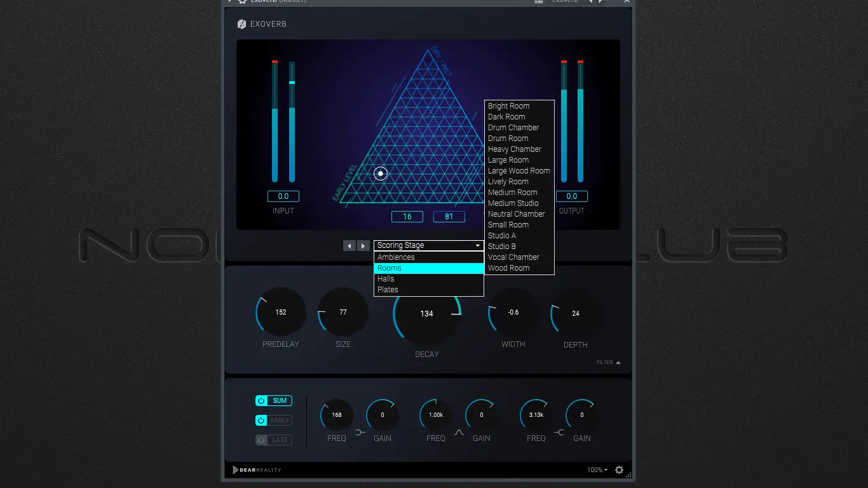Click the INPUT level value field
Viewport: 868px width, 488px height.
(x=283, y=196)
